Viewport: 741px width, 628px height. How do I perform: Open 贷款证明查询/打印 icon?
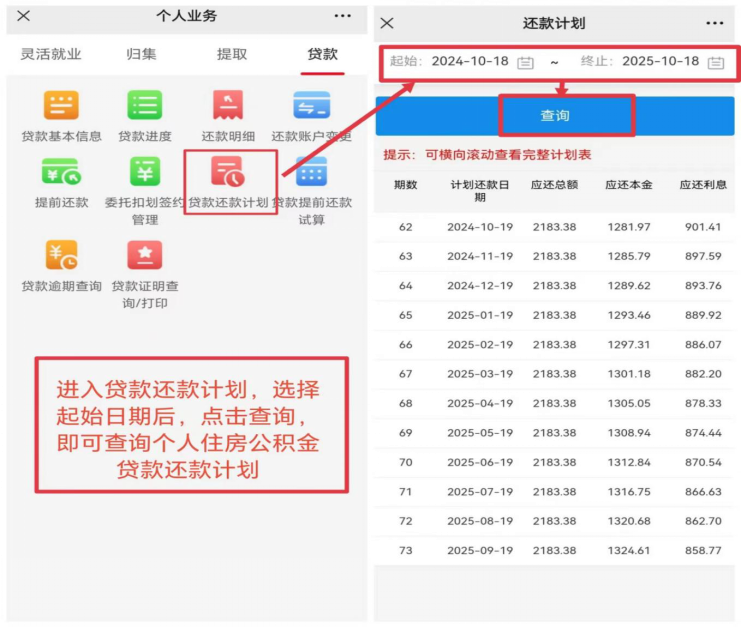(145, 256)
